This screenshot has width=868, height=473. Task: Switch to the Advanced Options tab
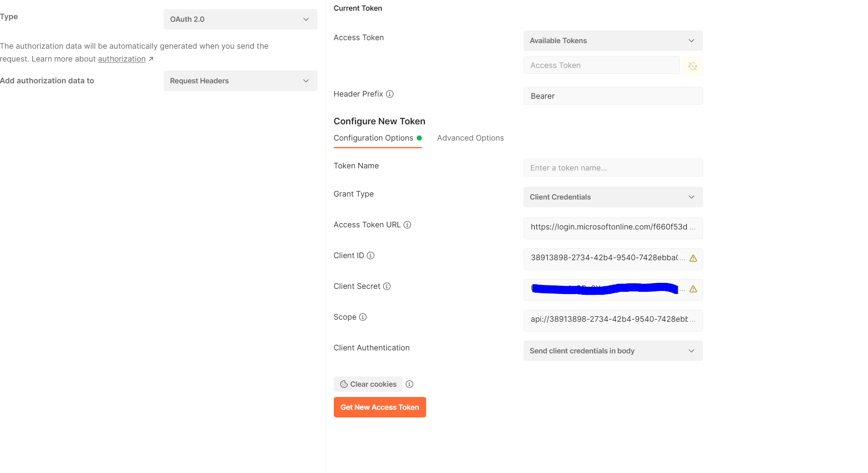coord(470,138)
